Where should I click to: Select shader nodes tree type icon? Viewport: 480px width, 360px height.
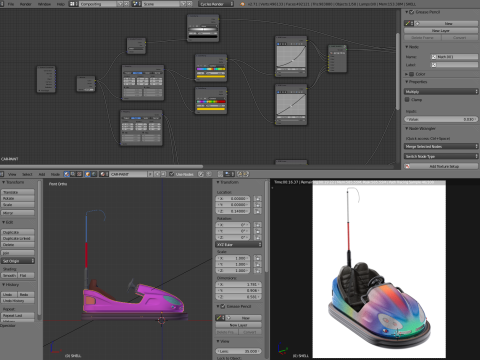point(67,174)
